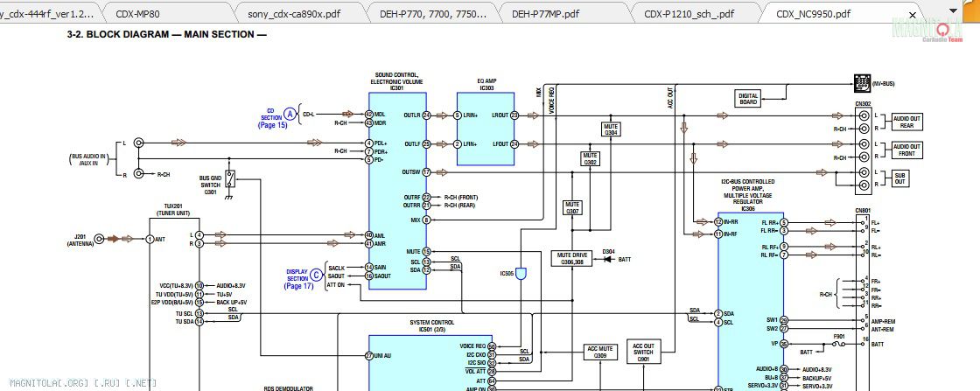
Task: Click the 'SUB OUT' label
Action: point(899,178)
